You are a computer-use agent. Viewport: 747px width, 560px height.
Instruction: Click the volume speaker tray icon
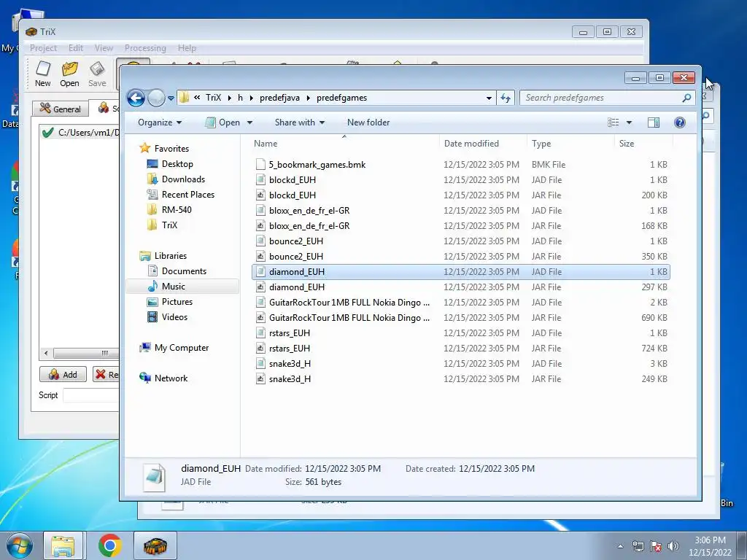(673, 546)
